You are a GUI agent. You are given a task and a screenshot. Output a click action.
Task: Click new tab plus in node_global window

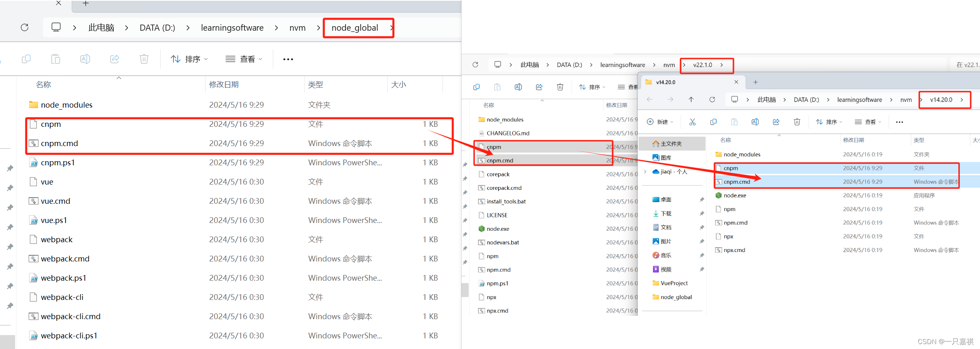(x=86, y=3)
